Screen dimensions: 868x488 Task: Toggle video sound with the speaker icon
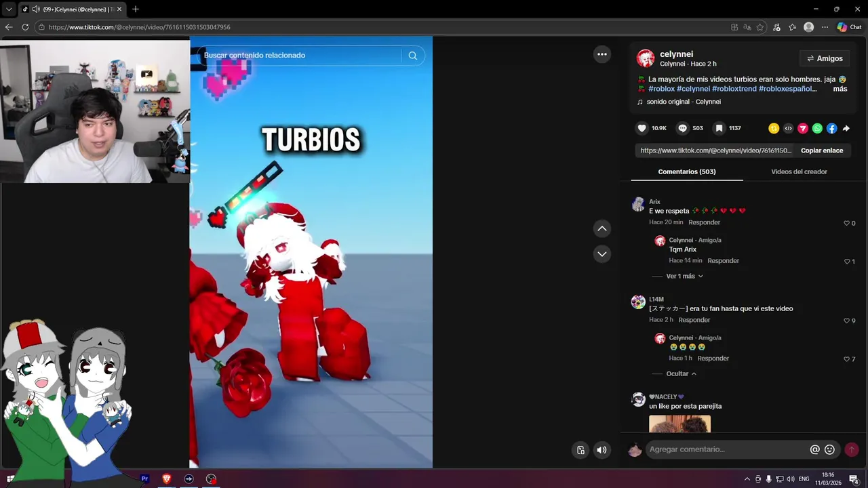(x=601, y=449)
